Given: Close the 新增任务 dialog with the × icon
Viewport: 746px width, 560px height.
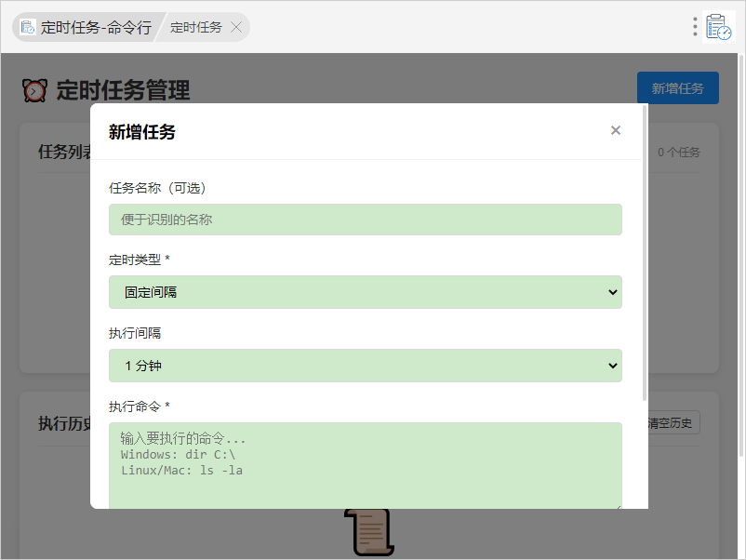Looking at the screenshot, I should click(615, 130).
